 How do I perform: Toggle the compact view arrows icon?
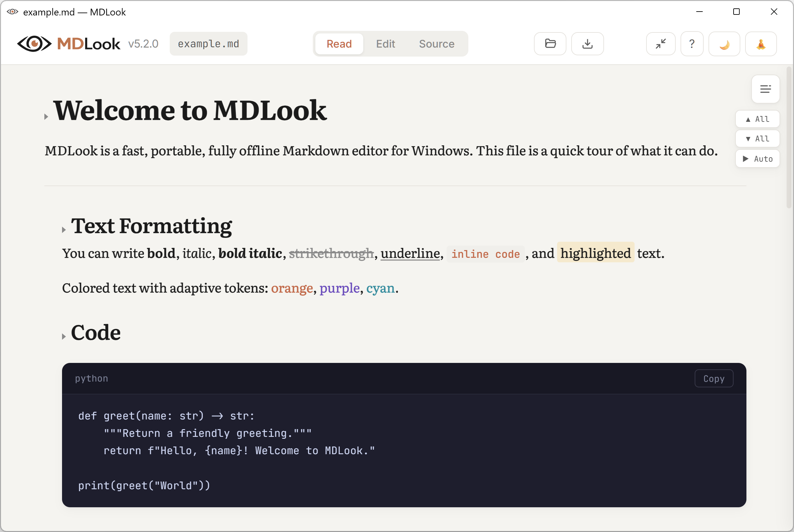(661, 44)
